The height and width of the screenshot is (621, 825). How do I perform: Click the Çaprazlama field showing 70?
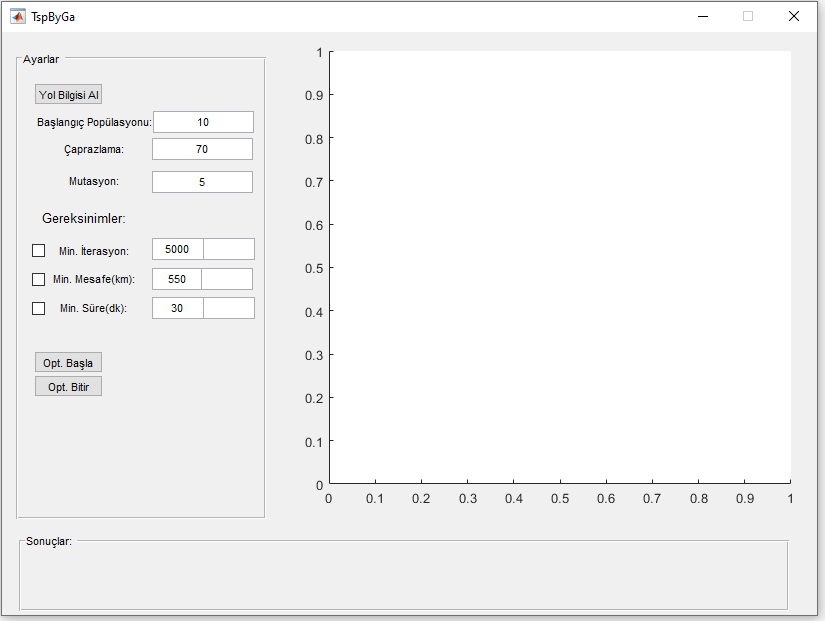[201, 148]
